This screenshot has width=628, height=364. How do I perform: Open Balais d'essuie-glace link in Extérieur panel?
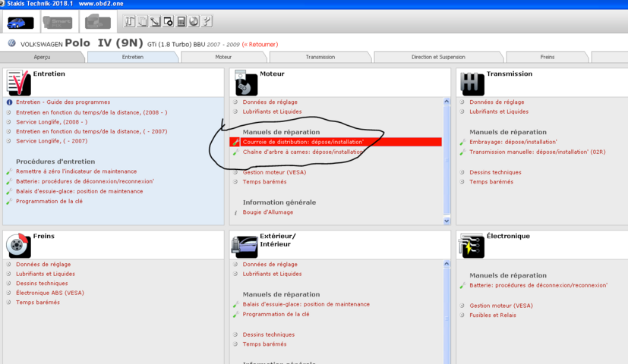point(306,304)
